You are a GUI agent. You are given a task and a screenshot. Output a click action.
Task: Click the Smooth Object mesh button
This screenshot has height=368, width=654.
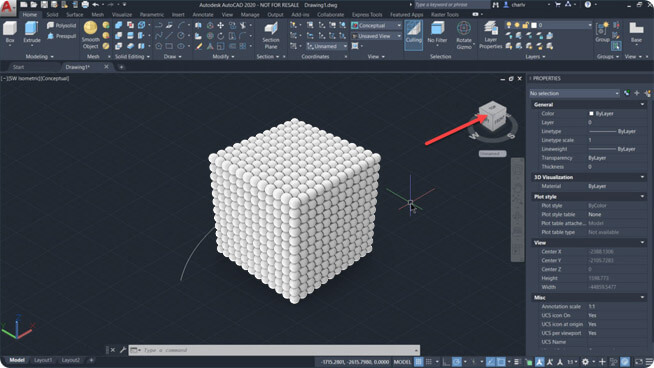(91, 35)
